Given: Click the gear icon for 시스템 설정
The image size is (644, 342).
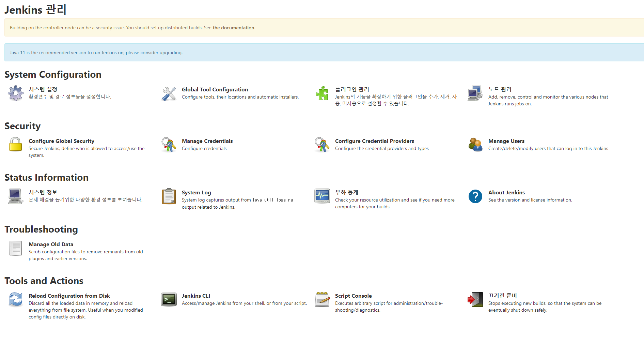Looking at the screenshot, I should pyautogui.click(x=16, y=93).
